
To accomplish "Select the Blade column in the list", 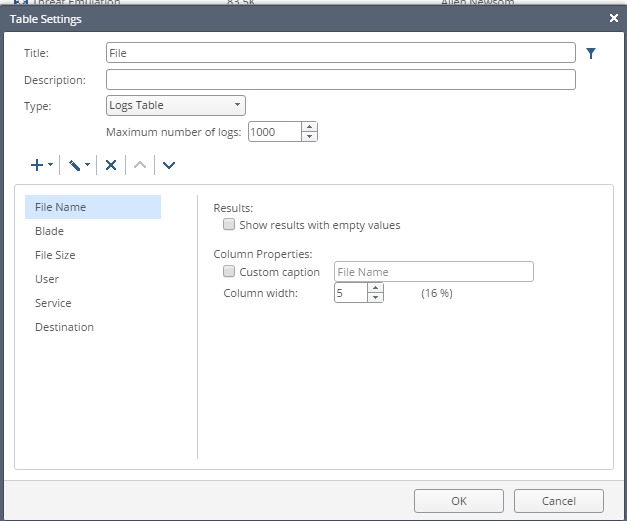I will 93,231.
